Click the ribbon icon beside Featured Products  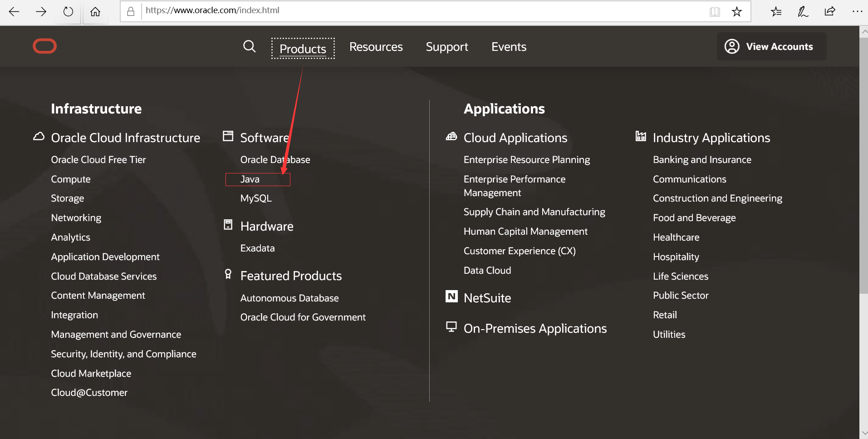click(228, 274)
